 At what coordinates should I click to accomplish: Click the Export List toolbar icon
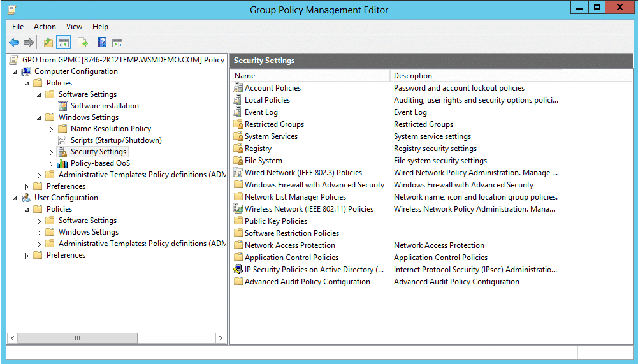pyautogui.click(x=82, y=43)
